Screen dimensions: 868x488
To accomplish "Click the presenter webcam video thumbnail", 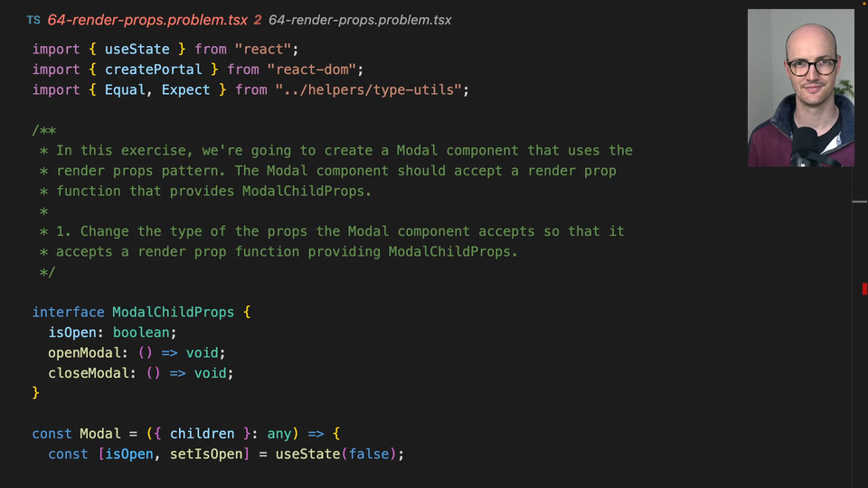I will (800, 88).
